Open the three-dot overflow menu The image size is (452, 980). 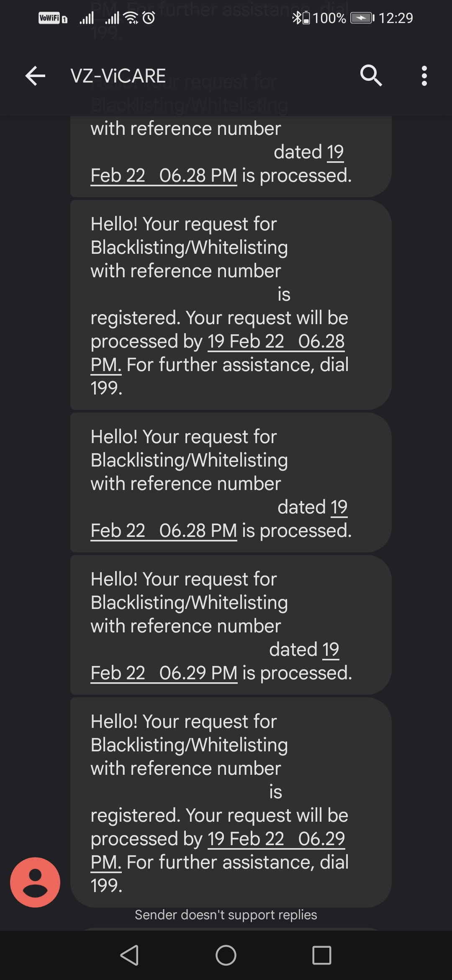[x=424, y=76]
